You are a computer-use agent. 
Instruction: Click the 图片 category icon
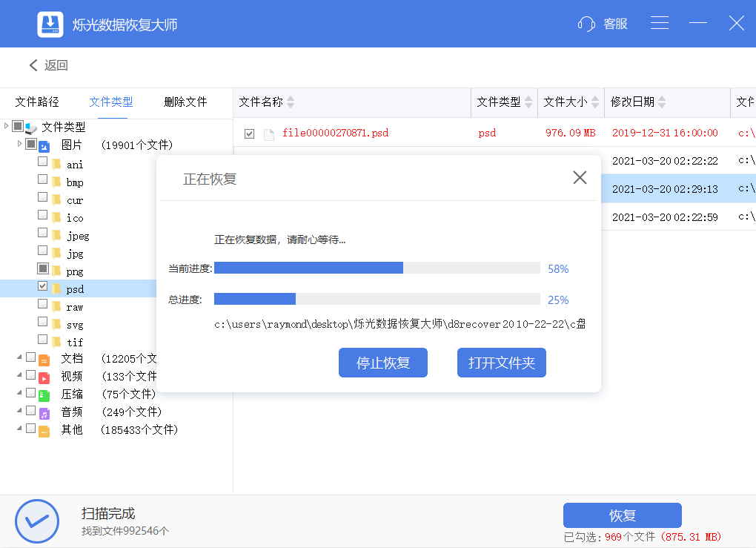coord(44,145)
